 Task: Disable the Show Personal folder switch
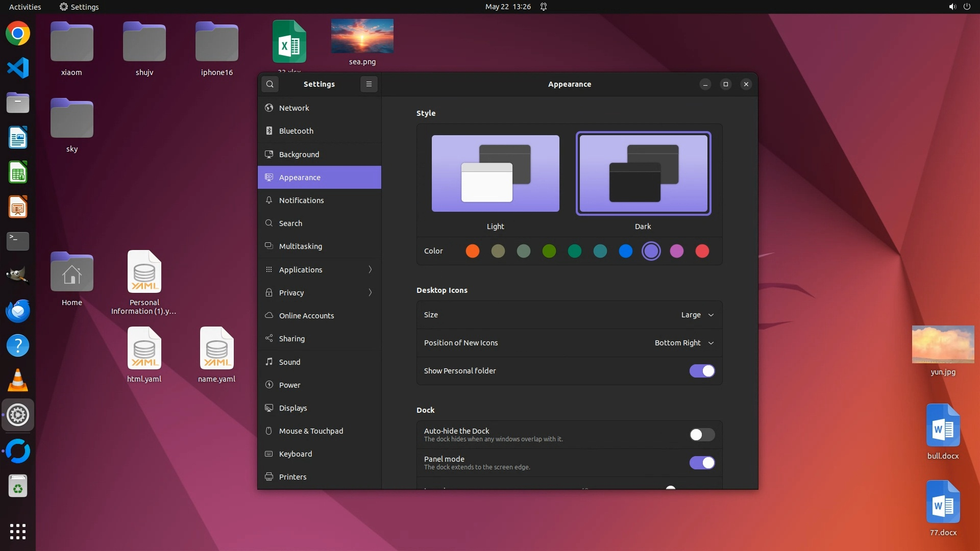[702, 371]
